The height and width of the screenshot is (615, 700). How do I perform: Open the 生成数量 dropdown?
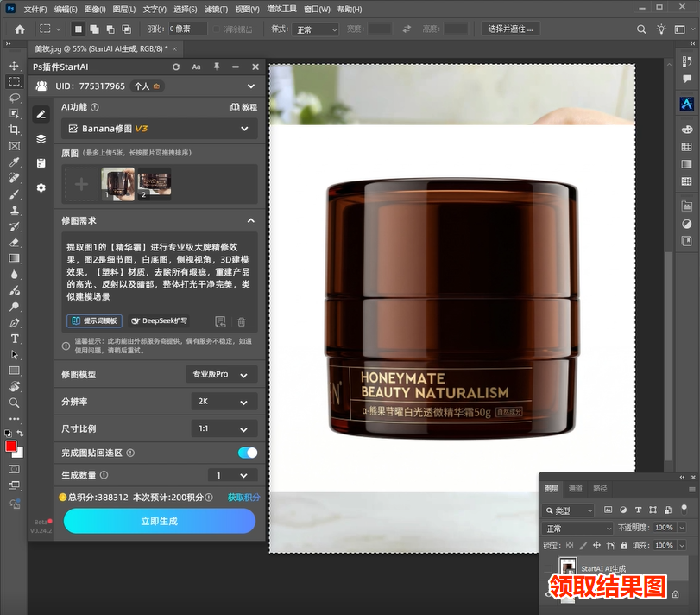(x=233, y=475)
